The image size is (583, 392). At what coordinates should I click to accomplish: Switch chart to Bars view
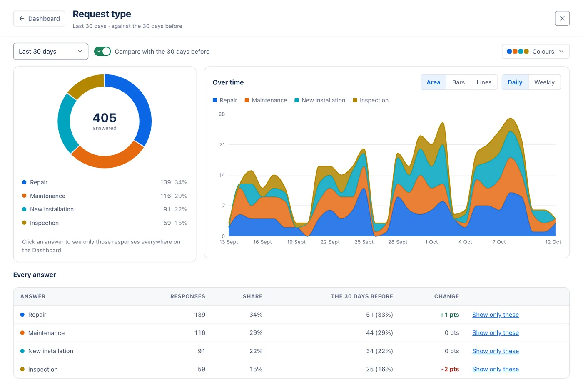click(458, 82)
